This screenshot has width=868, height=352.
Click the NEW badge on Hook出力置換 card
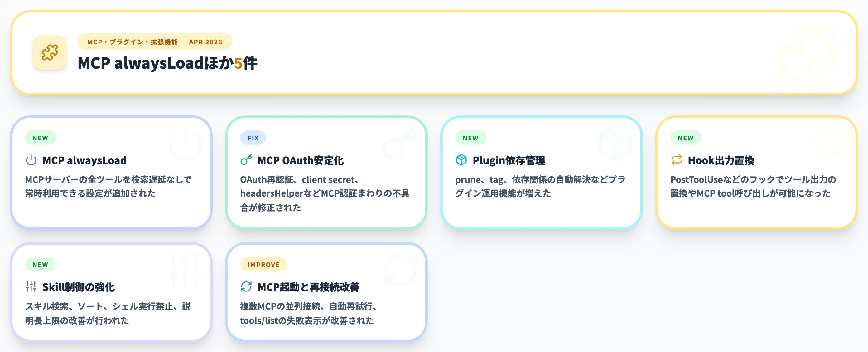(x=686, y=138)
